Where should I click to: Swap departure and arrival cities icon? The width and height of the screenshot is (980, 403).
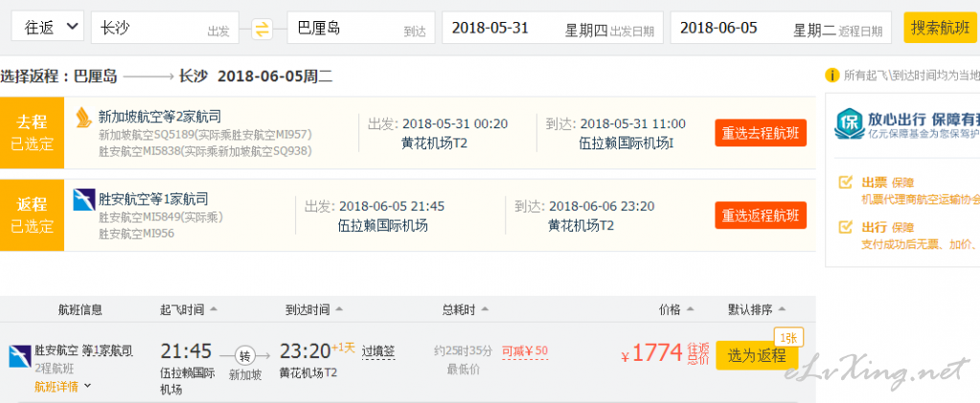pos(262,29)
